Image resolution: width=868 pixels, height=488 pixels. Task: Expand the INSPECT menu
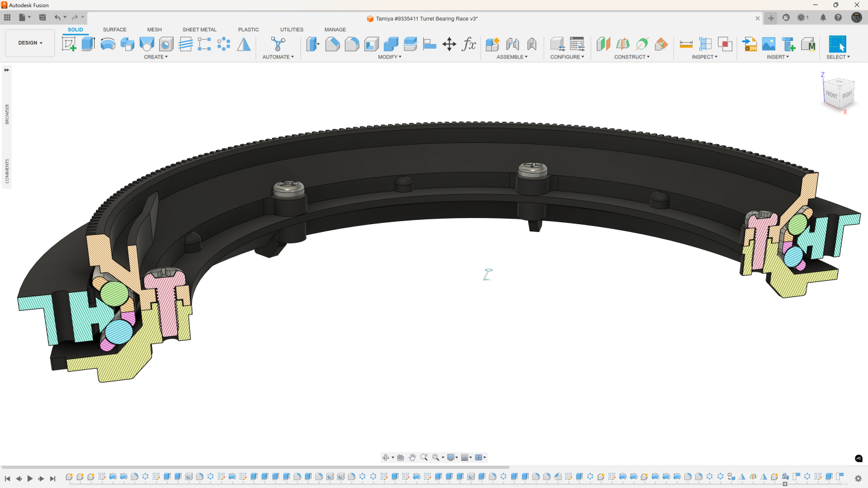pyautogui.click(x=705, y=57)
